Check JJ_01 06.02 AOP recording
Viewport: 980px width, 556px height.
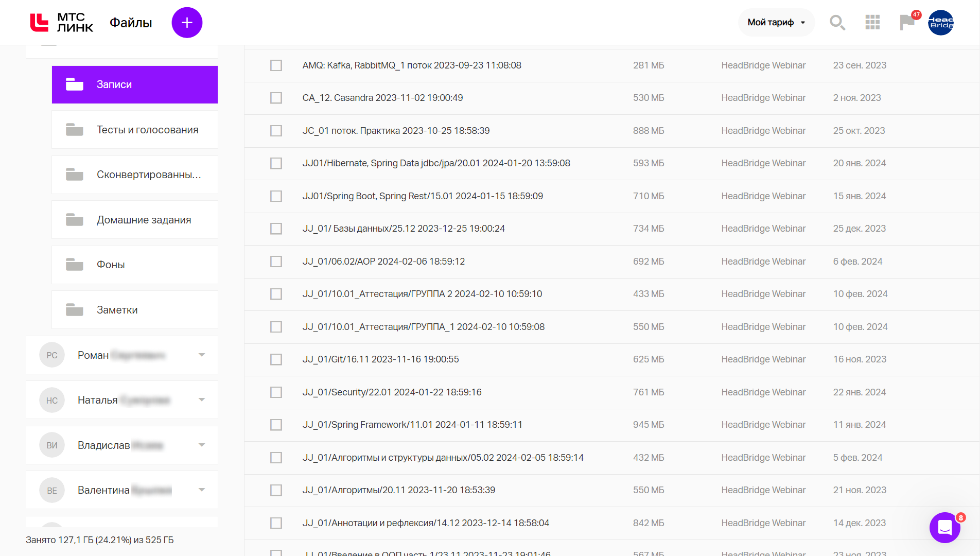[x=276, y=262]
